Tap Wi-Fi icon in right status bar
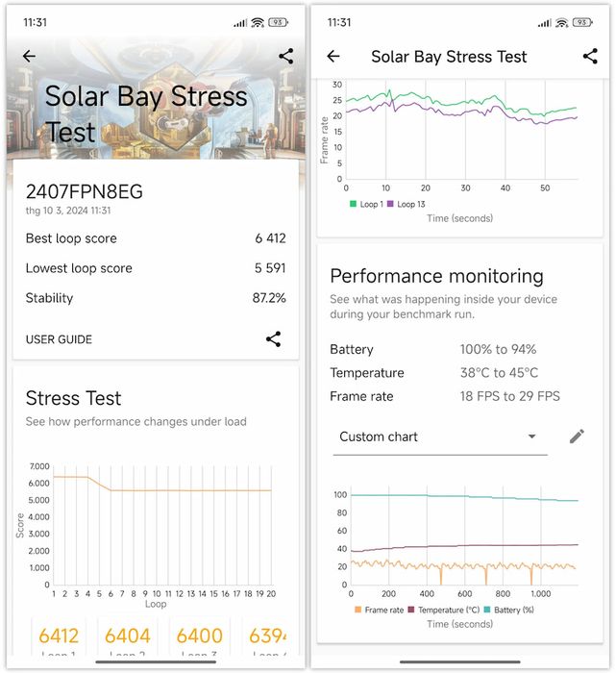Screen dimensions: 616x673 [x=562, y=22]
